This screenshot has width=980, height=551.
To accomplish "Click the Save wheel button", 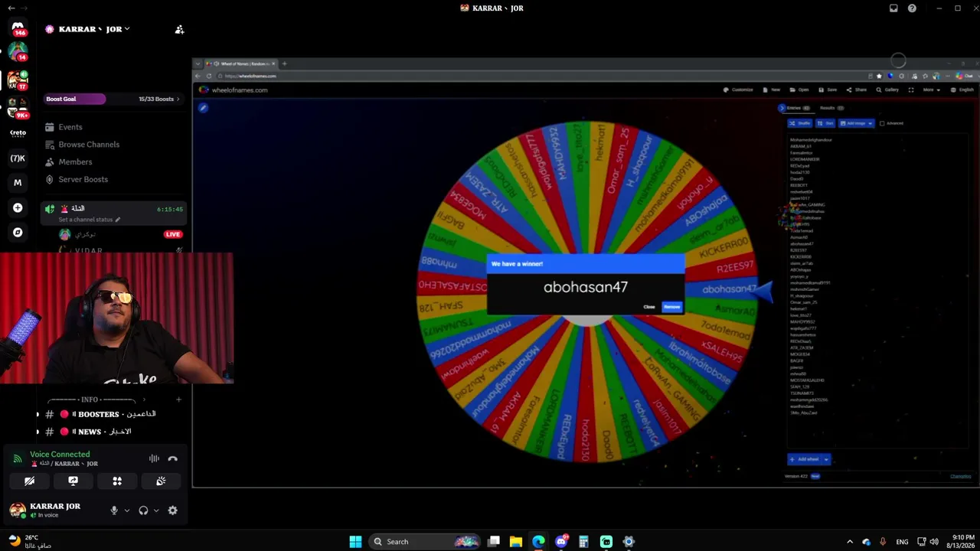I will click(828, 90).
